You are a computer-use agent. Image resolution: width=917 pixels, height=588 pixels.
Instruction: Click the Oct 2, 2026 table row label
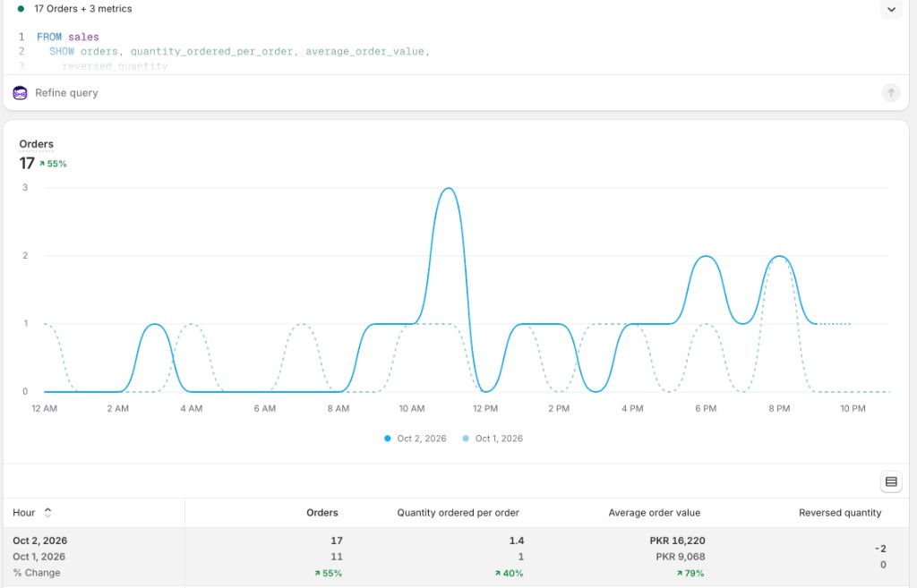tap(39, 541)
